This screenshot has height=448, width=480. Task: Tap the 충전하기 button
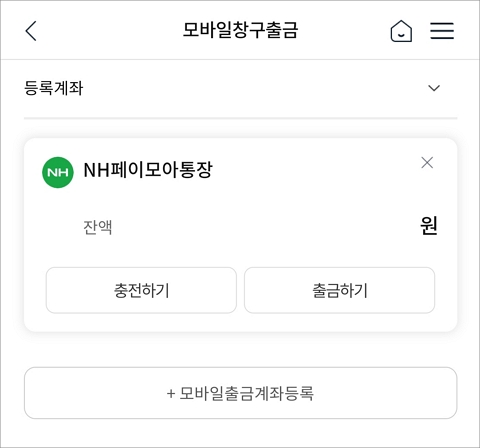[141, 290]
